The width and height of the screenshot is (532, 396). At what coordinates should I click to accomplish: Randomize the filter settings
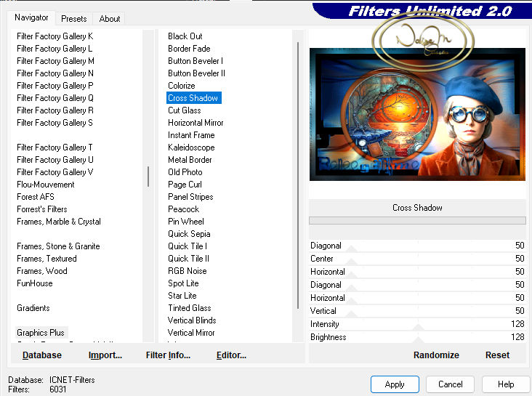436,355
